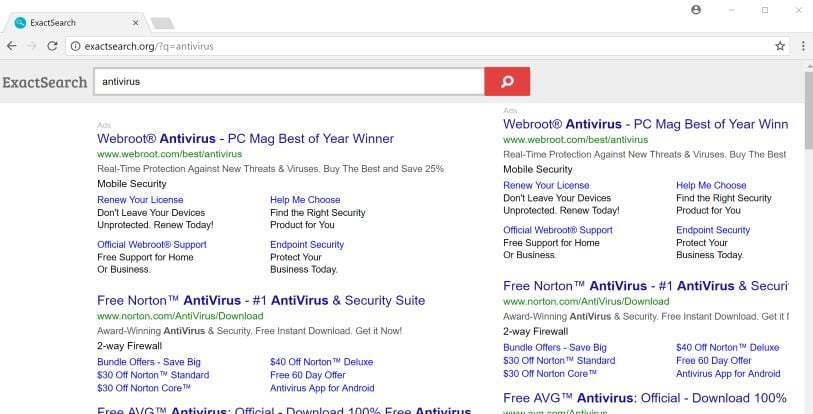Click the red search magnifier button
The image size is (813, 414).
(507, 82)
